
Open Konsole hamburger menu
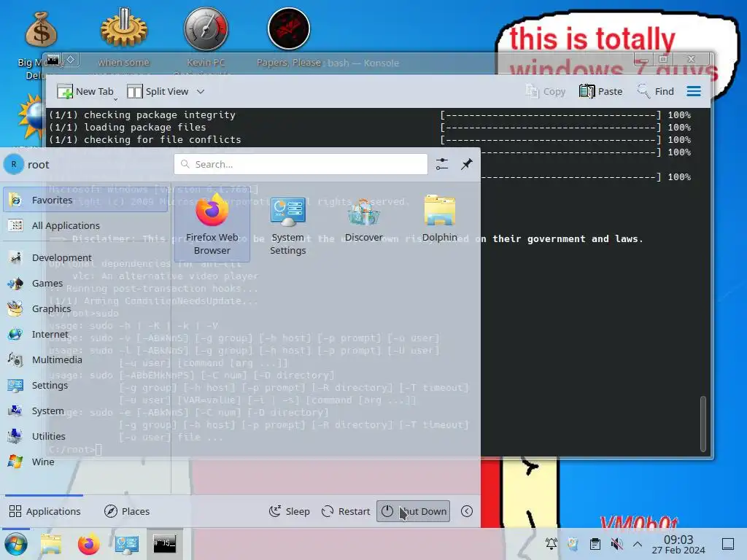pos(694,91)
